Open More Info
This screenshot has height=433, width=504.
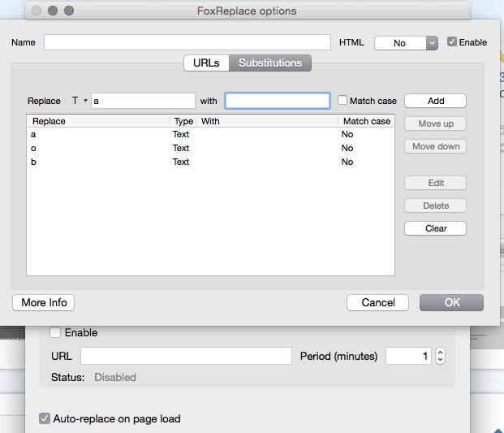[44, 302]
